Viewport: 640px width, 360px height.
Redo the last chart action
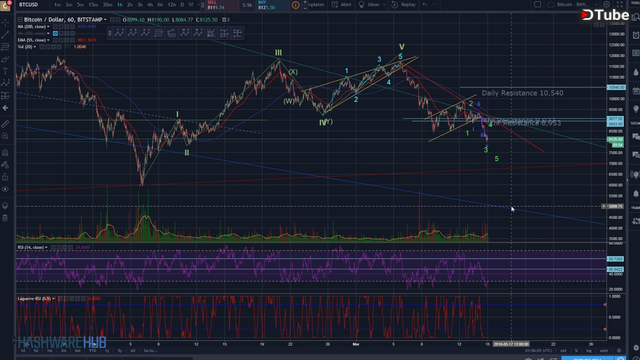coord(434,4)
